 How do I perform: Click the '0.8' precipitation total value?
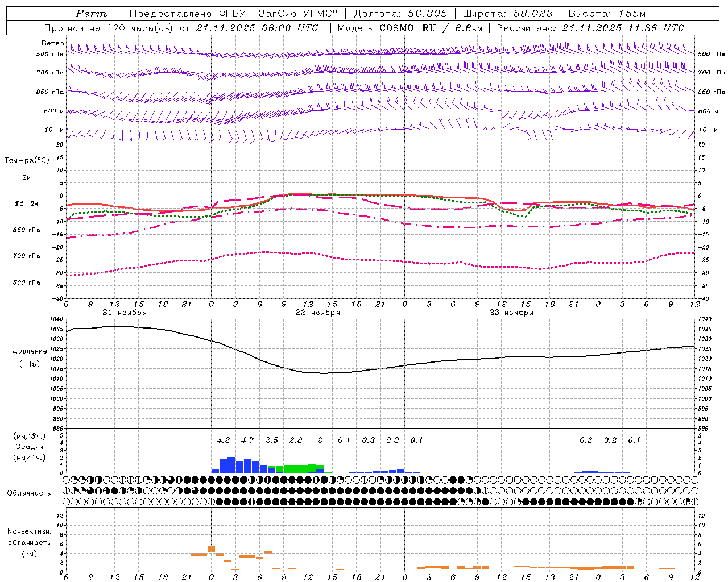click(392, 440)
